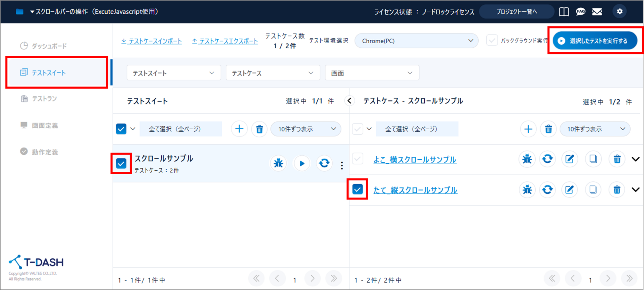The height and width of the screenshot is (290, 644).
Task: Click the refresh icon on スクロールサンプル suite
Action: click(x=324, y=163)
